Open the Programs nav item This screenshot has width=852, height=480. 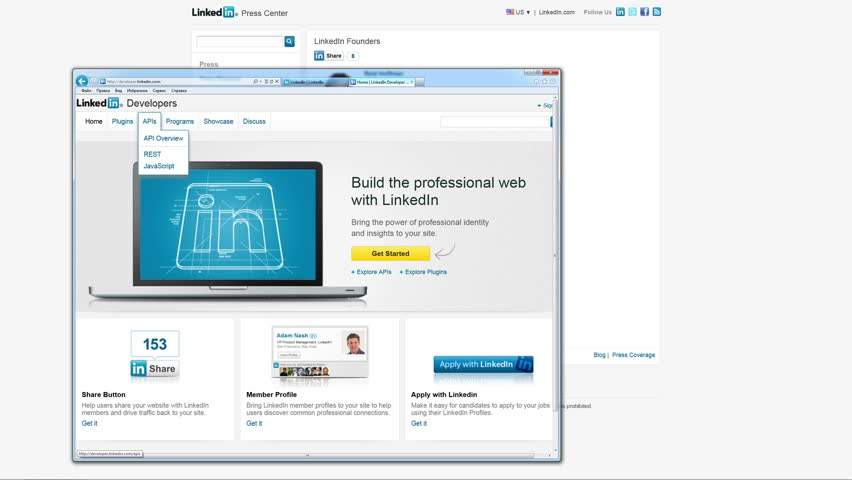tap(180, 121)
